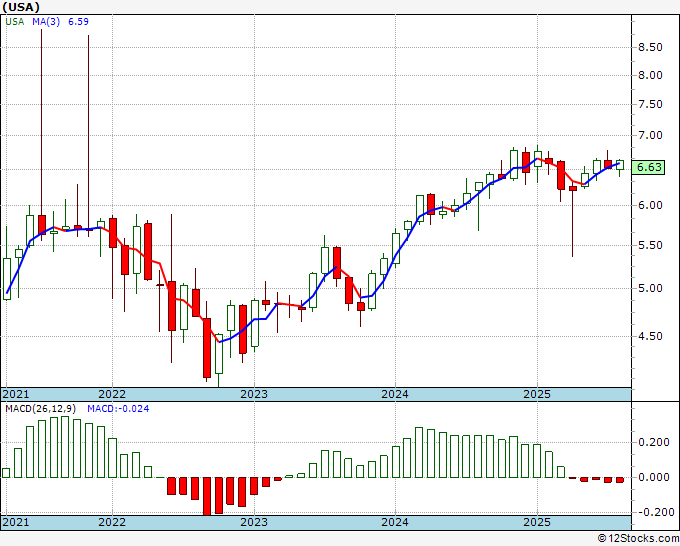This screenshot has height=546, width=680.
Task: Select 2024 on the price chart time axis
Action: (x=395, y=394)
